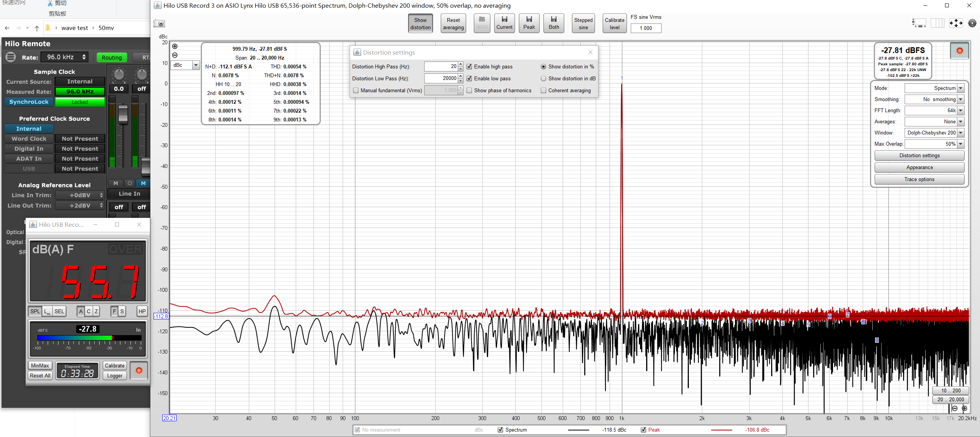Select Show distortion in % radio
This screenshot has height=437, width=980.
[543, 66]
